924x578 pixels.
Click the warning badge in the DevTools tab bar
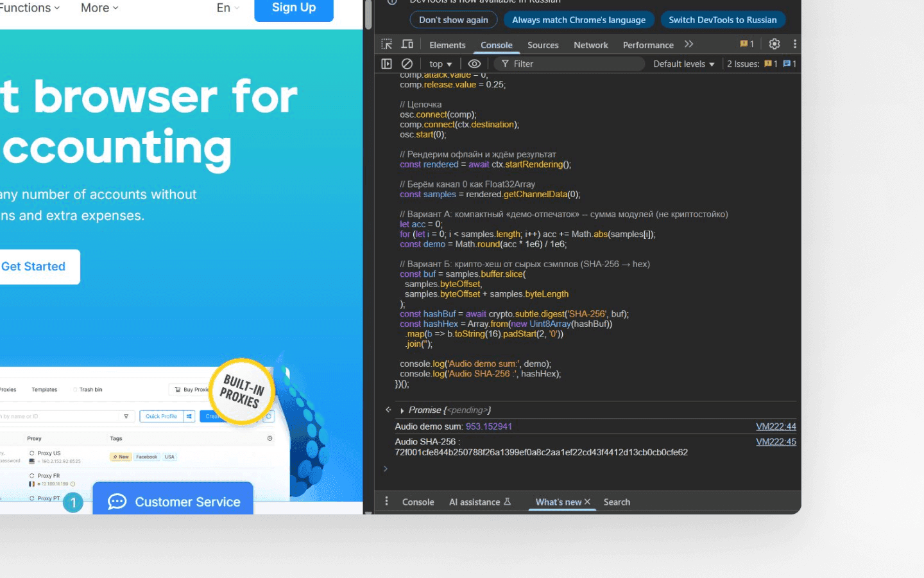click(747, 44)
